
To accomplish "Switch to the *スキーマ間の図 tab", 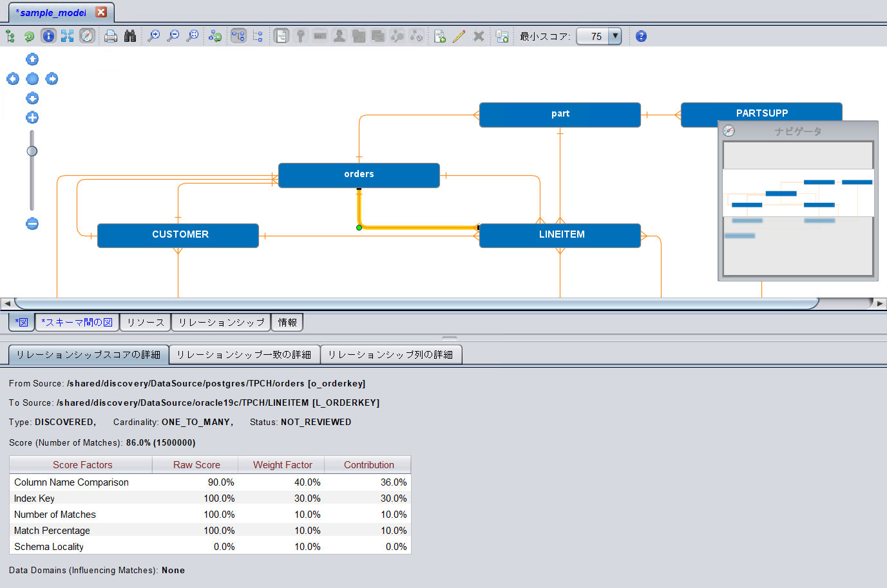I will [77, 322].
